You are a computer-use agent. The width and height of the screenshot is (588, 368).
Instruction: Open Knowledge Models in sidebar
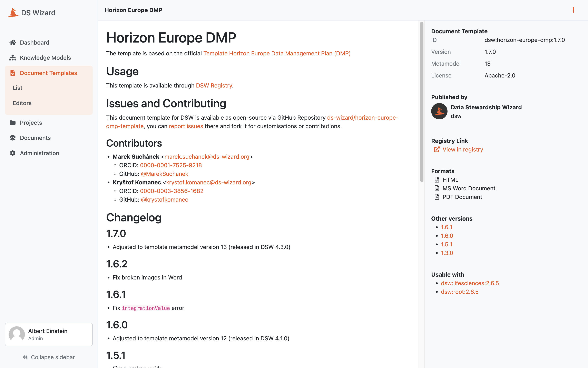pyautogui.click(x=49, y=58)
